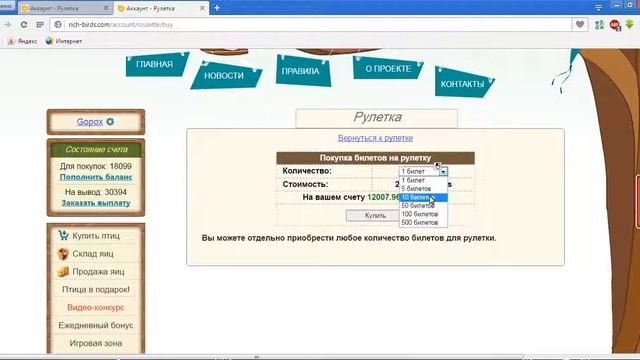Click the dropdown arrow of quantity selector
The image size is (640, 360).
(443, 171)
